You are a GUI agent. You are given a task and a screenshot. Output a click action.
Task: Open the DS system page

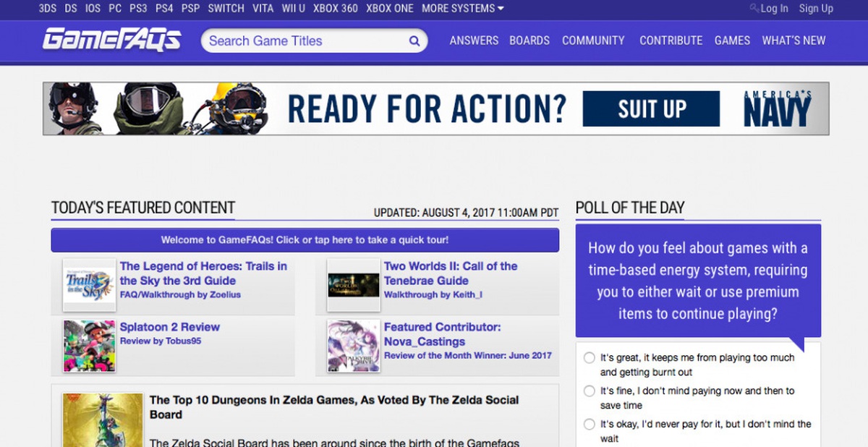pyautogui.click(x=71, y=9)
